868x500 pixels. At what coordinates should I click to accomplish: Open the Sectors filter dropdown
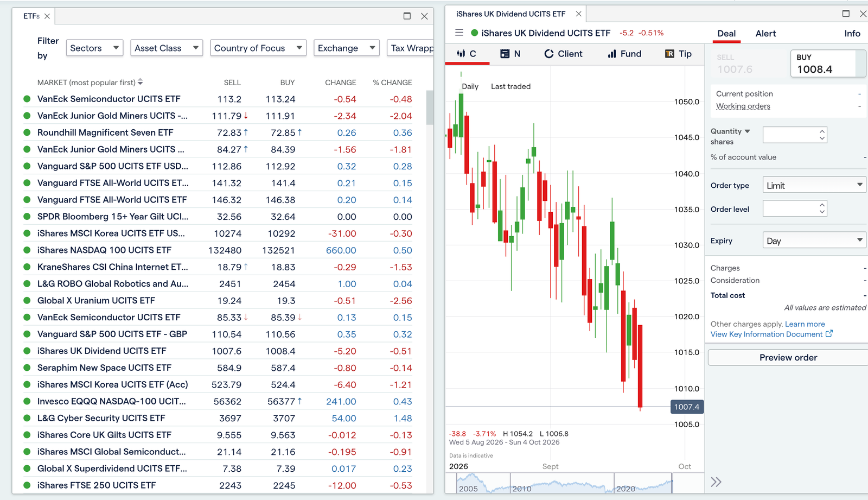94,48
